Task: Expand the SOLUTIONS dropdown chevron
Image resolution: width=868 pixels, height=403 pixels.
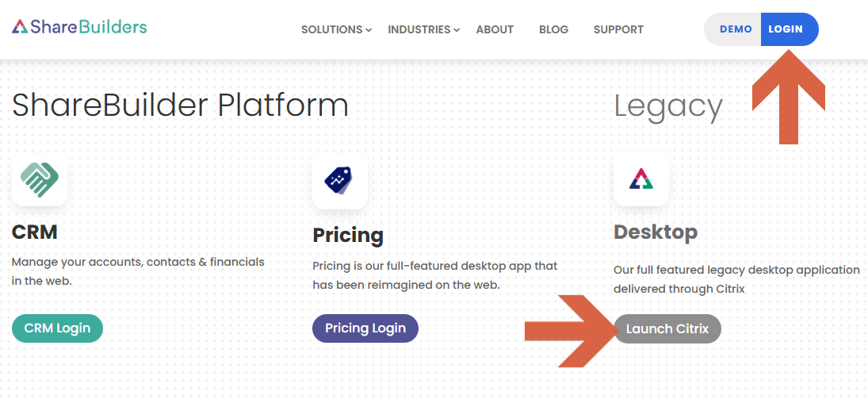Action: 369,30
